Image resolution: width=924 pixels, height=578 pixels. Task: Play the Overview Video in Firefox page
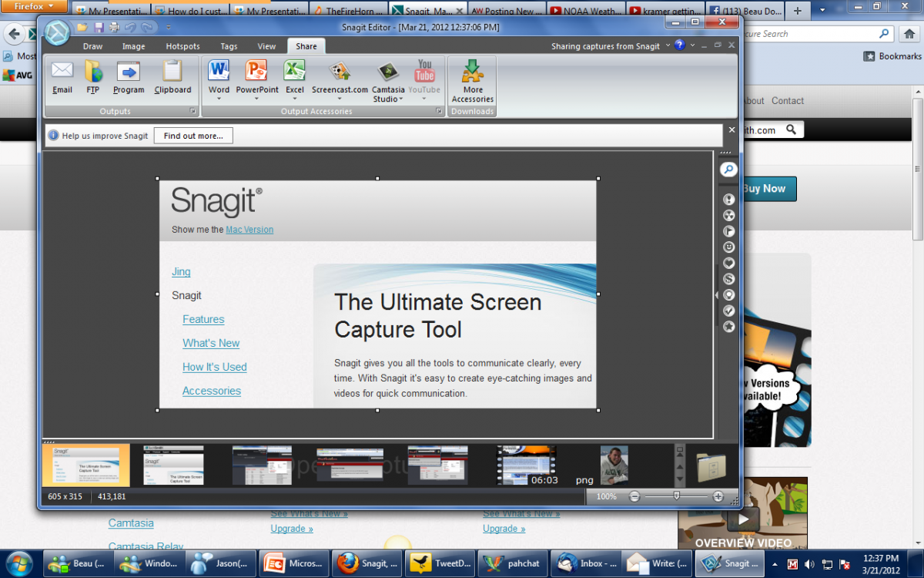tap(743, 518)
